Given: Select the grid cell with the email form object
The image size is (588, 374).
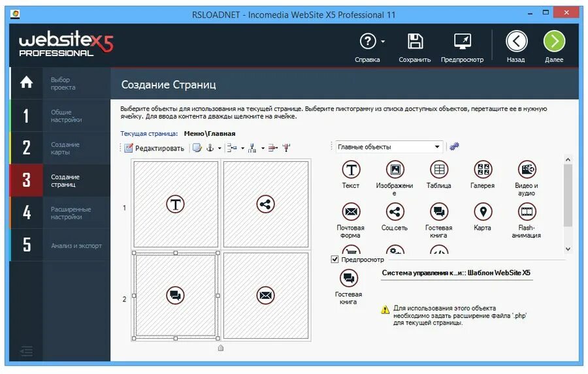Looking at the screenshot, I should tap(265, 296).
